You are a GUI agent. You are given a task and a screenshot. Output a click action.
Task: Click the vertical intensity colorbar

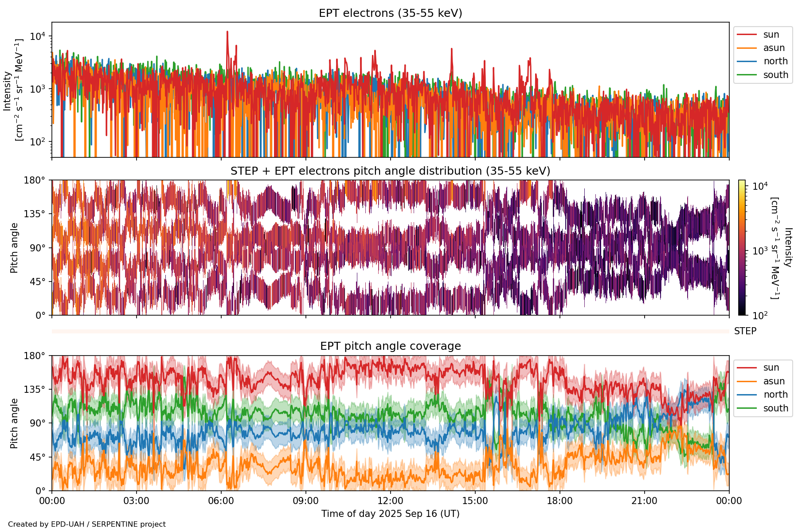[742, 247]
